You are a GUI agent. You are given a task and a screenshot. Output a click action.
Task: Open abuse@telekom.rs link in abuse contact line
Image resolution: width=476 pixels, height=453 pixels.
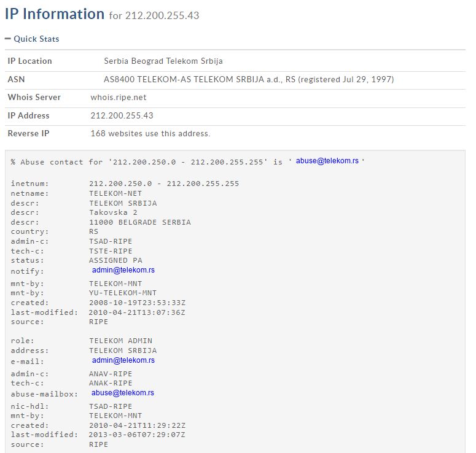327,161
